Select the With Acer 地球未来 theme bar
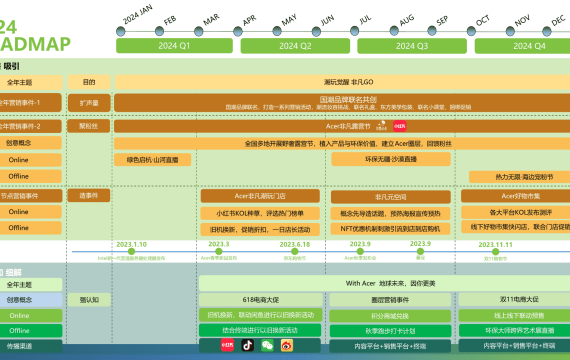 click(x=385, y=283)
